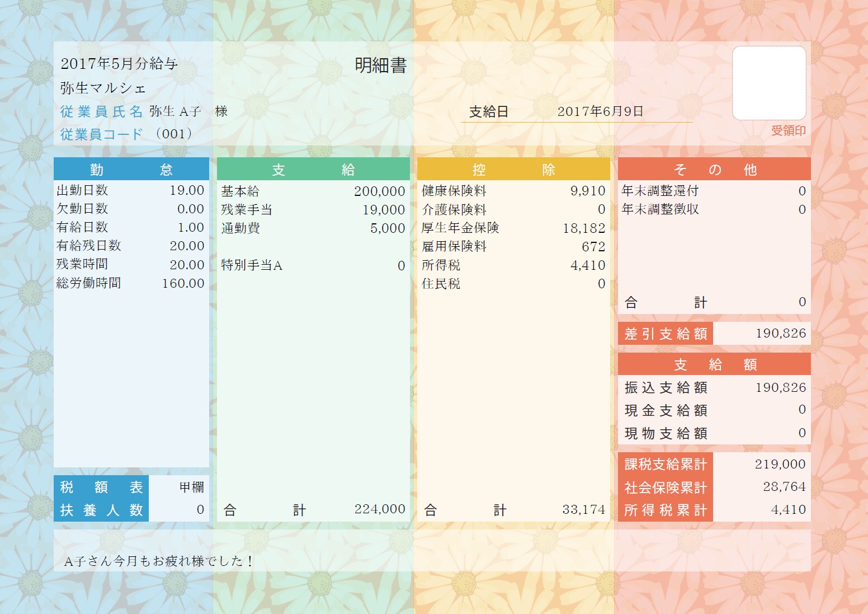Select the 基本給 amount 200,000
The width and height of the screenshot is (868, 614).
[x=379, y=191]
